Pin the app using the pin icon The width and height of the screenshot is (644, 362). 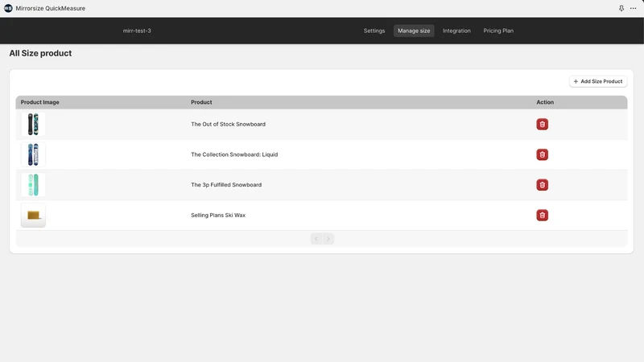(621, 8)
